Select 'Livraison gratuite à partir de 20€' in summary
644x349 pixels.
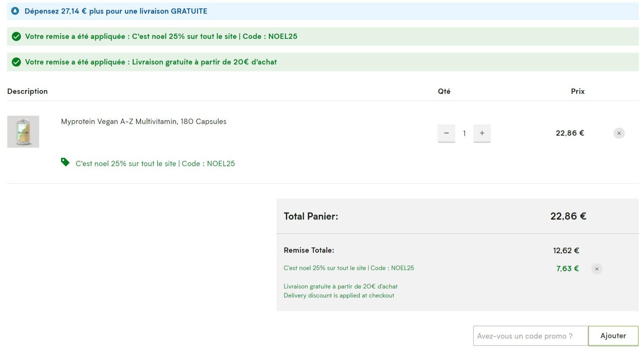pyautogui.click(x=341, y=287)
